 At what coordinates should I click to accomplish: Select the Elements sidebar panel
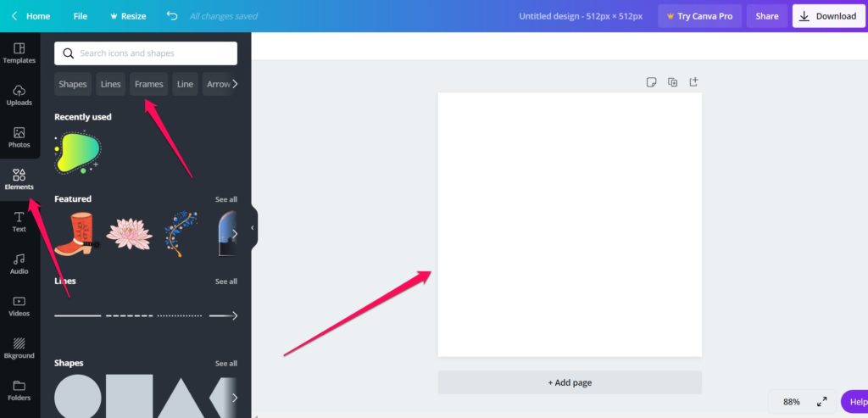tap(19, 180)
